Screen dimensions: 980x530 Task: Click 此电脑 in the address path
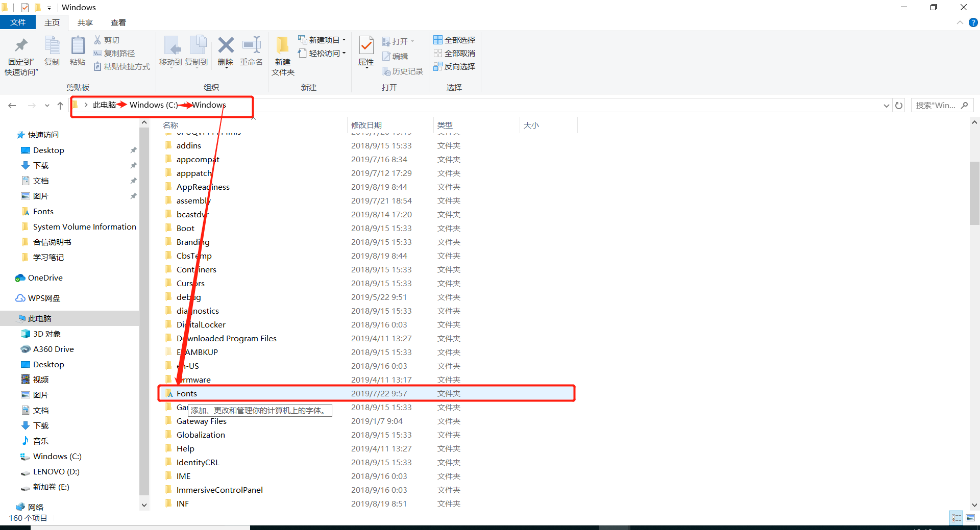tap(104, 105)
